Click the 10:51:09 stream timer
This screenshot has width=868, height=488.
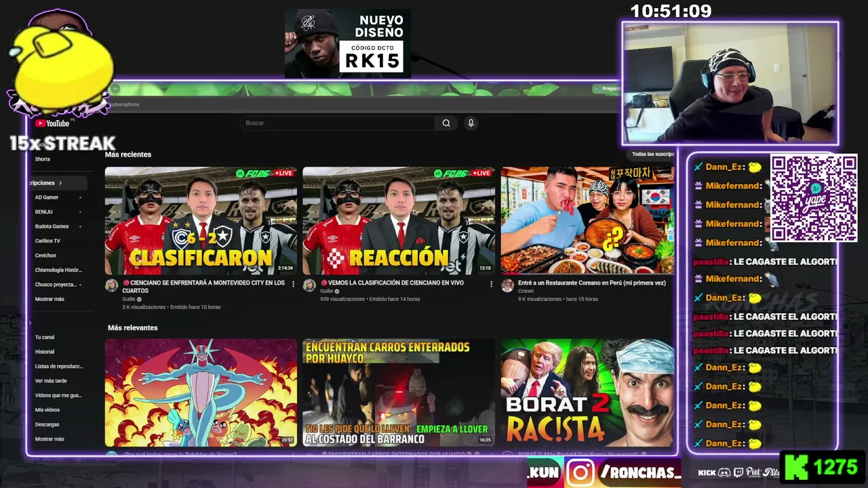pyautogui.click(x=671, y=12)
